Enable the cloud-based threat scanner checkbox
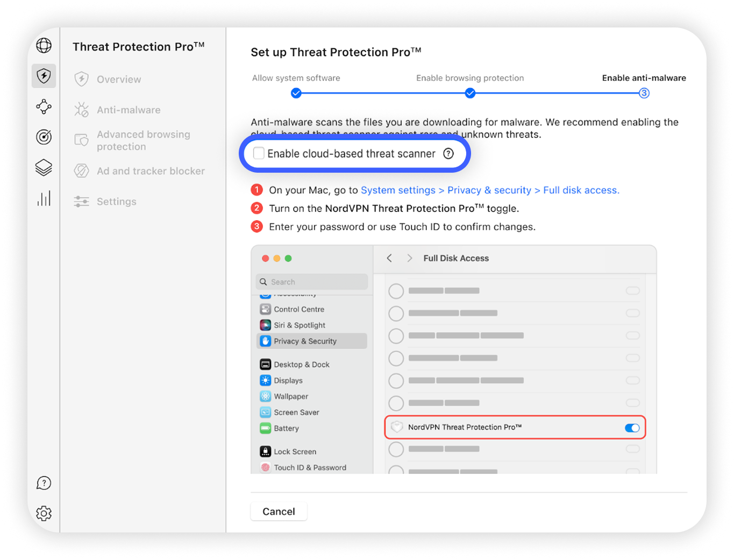This screenshot has height=560, width=734. click(259, 153)
